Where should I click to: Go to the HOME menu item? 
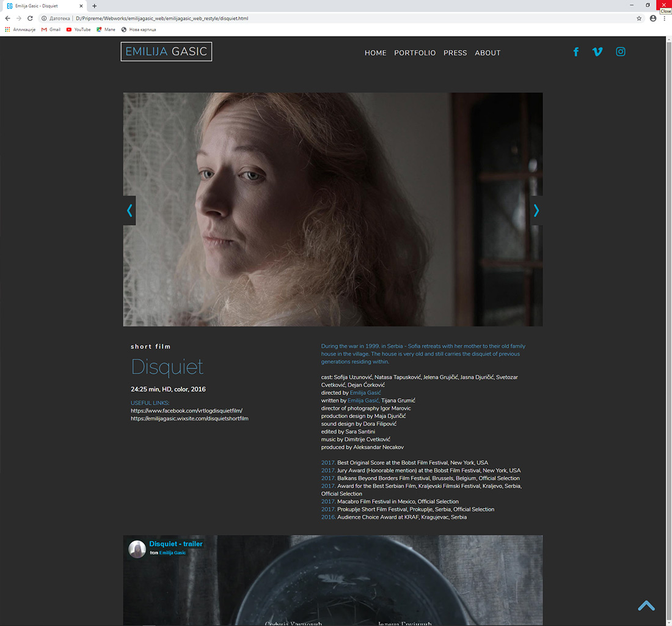[375, 53]
